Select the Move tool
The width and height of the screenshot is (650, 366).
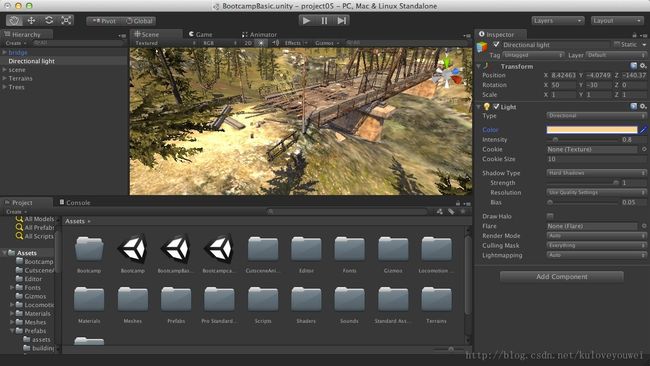coord(32,20)
